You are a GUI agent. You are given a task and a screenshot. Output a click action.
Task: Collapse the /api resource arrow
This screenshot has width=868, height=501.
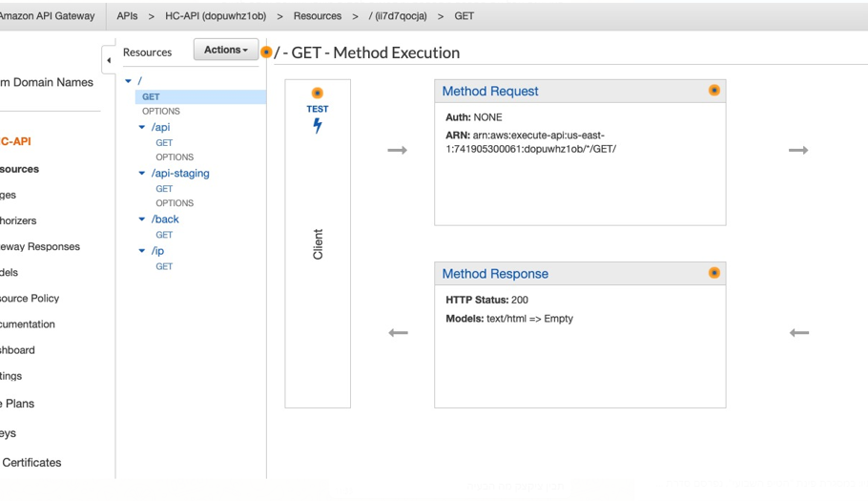[x=142, y=127]
